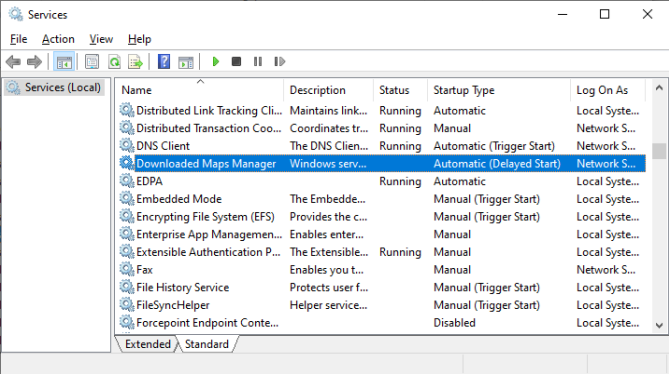Open the Properties toolbar icon
This screenshot has height=374, width=669.
[x=92, y=62]
